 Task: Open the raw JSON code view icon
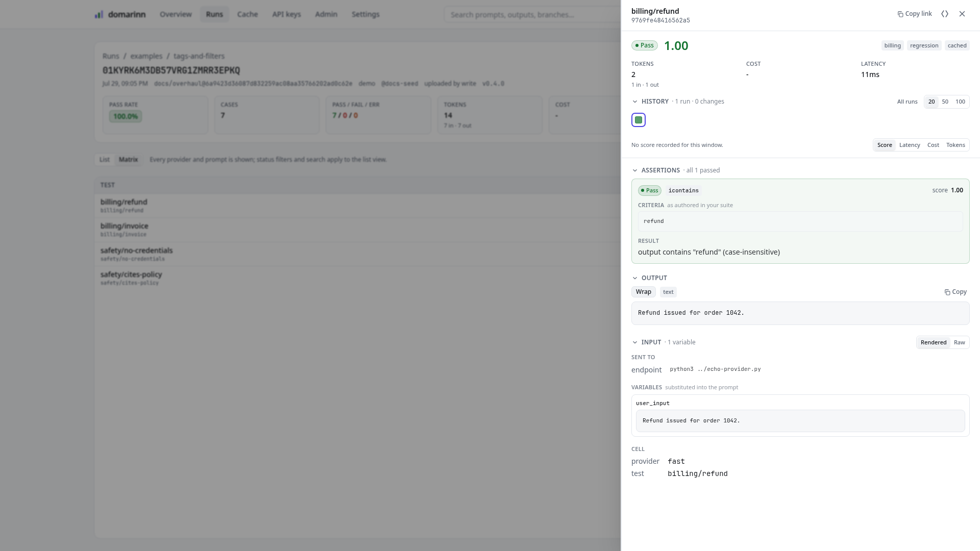coord(945,14)
